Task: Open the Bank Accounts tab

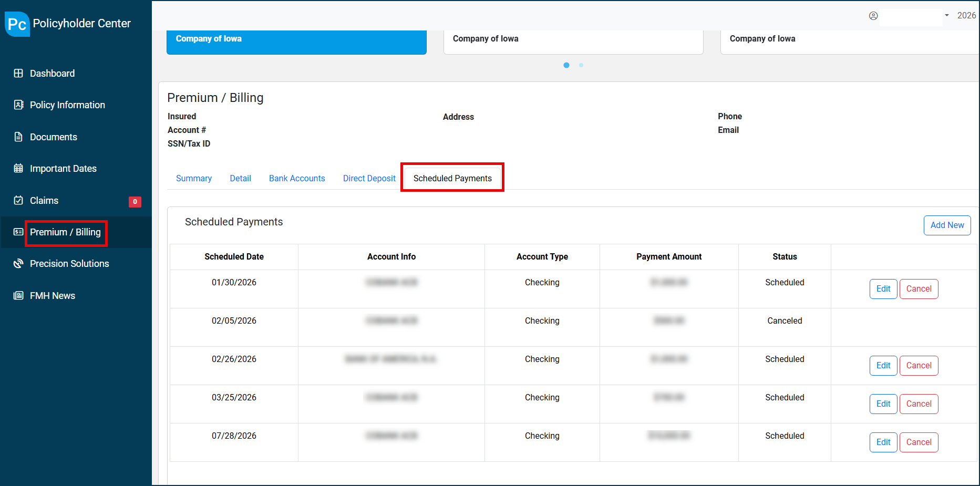Action: pos(297,178)
